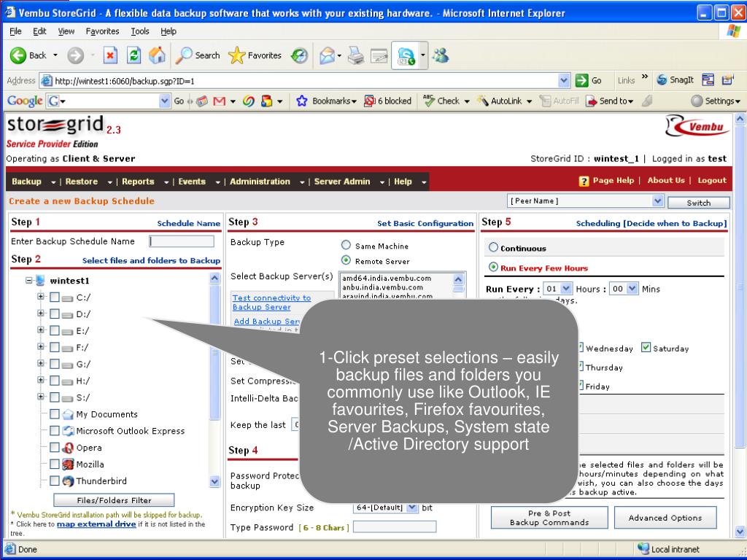
Task: Click the Mail envelope toolbar icon
Action: point(327,55)
